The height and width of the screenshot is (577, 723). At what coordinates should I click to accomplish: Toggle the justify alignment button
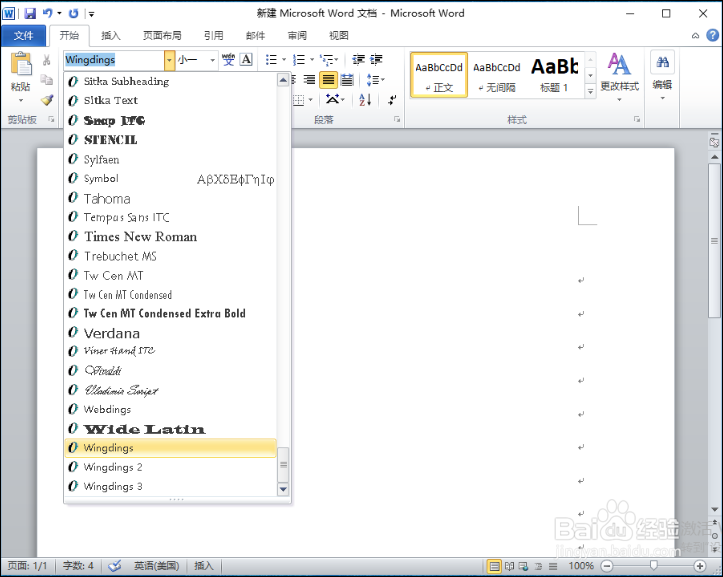tap(328, 80)
